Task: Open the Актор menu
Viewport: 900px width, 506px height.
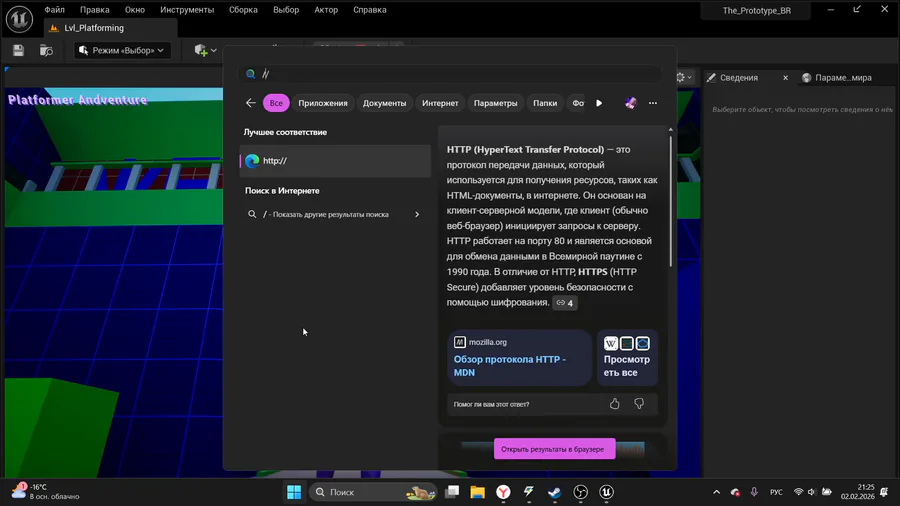Action: click(x=326, y=10)
